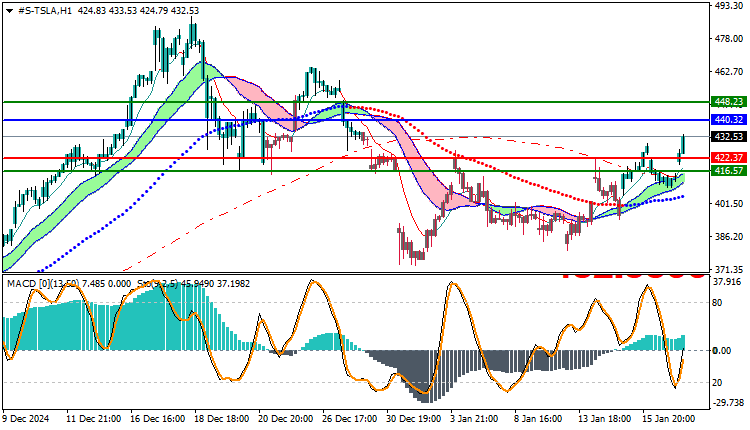Open the chart menu triangle beside #S-TSLA,H1
The width and height of the screenshot is (750, 430).
(x=10, y=11)
